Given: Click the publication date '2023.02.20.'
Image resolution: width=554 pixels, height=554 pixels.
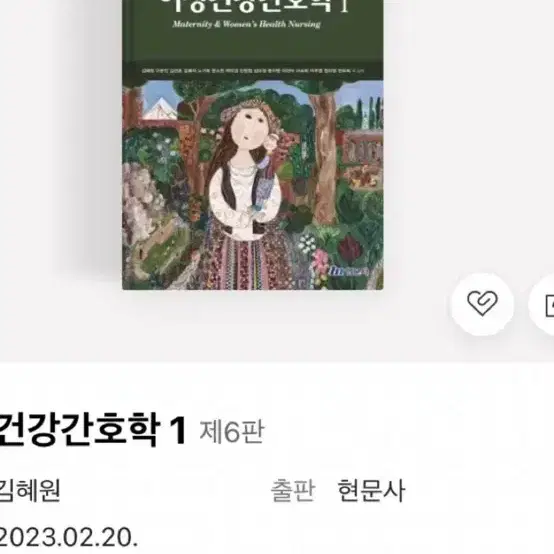Looking at the screenshot, I should pyautogui.click(x=69, y=538).
